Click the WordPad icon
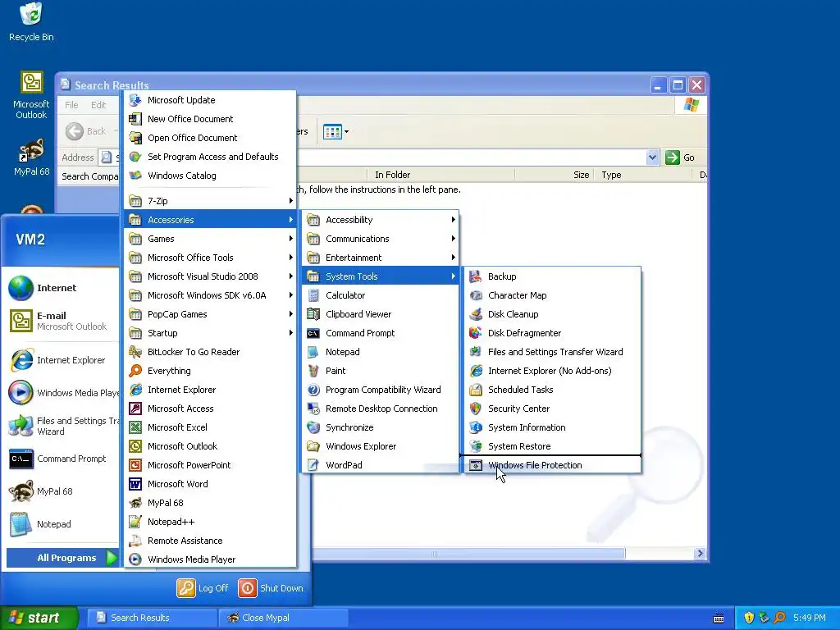Viewport: 840px width, 630px height. click(313, 465)
